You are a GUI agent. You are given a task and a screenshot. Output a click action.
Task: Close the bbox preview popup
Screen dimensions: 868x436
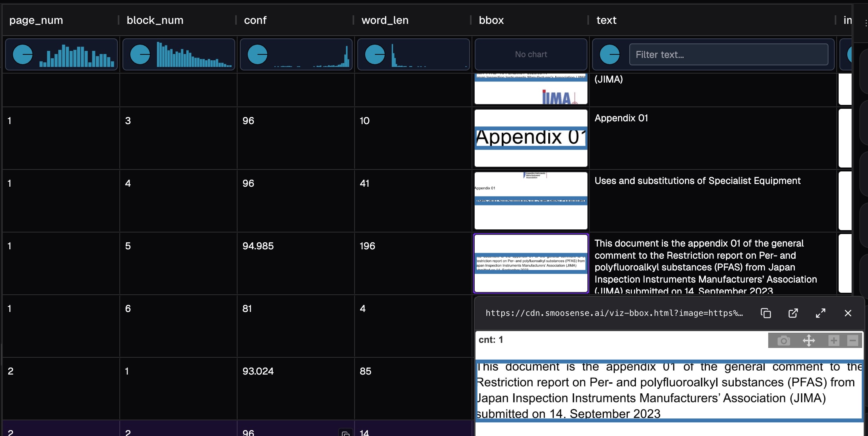click(848, 313)
